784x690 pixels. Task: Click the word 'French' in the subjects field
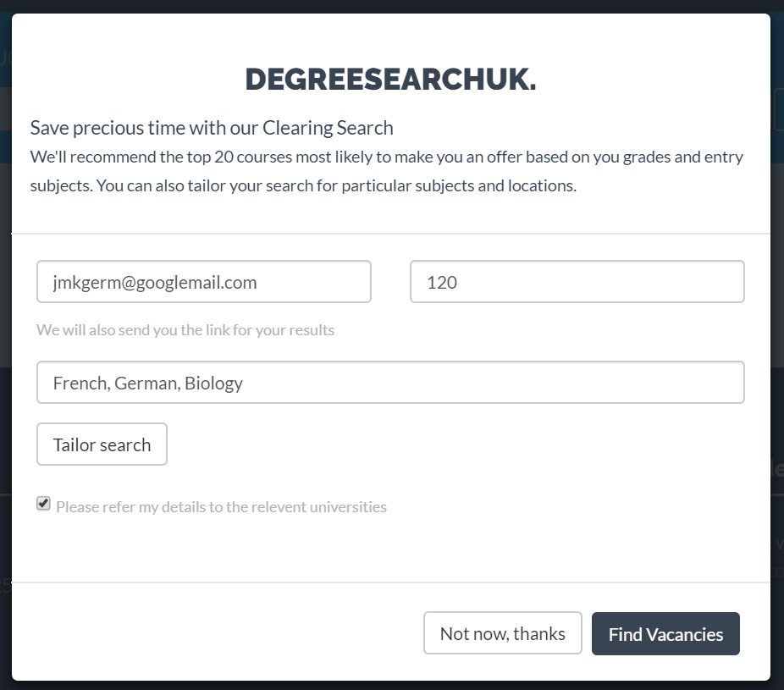pyautogui.click(x=80, y=383)
